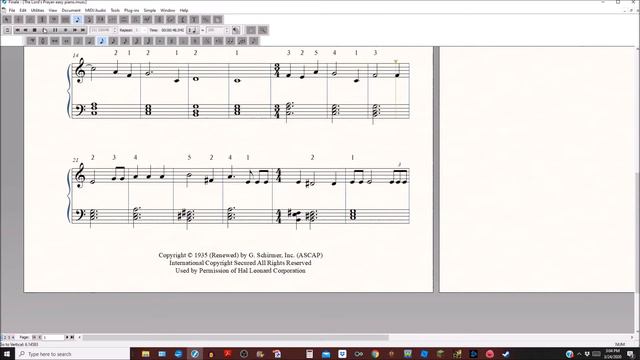Viewport: 640px width, 360px height.
Task: Select the Staff tool in main palette
Action: 19,20
